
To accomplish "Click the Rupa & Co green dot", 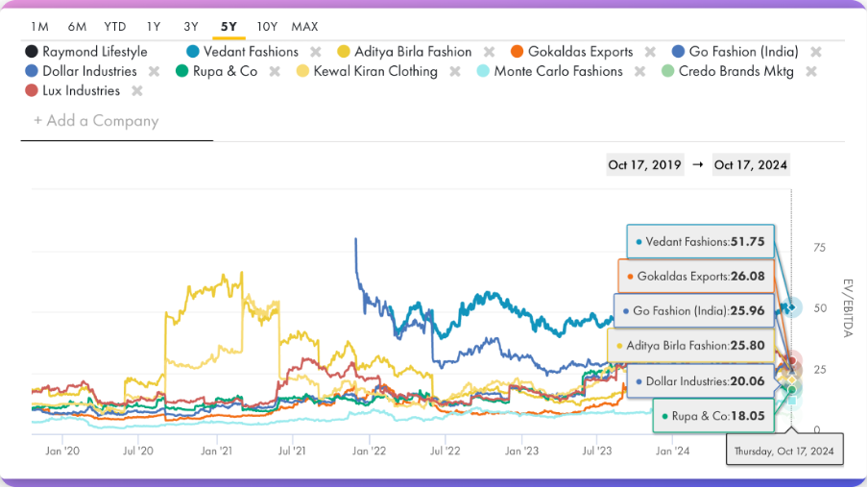I will click(x=182, y=71).
